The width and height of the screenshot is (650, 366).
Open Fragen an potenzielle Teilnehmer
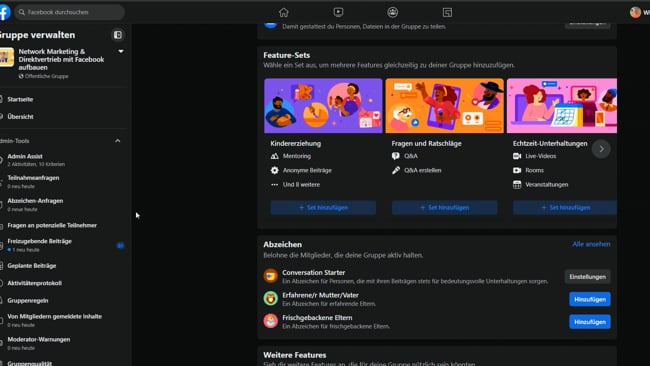[x=52, y=225]
